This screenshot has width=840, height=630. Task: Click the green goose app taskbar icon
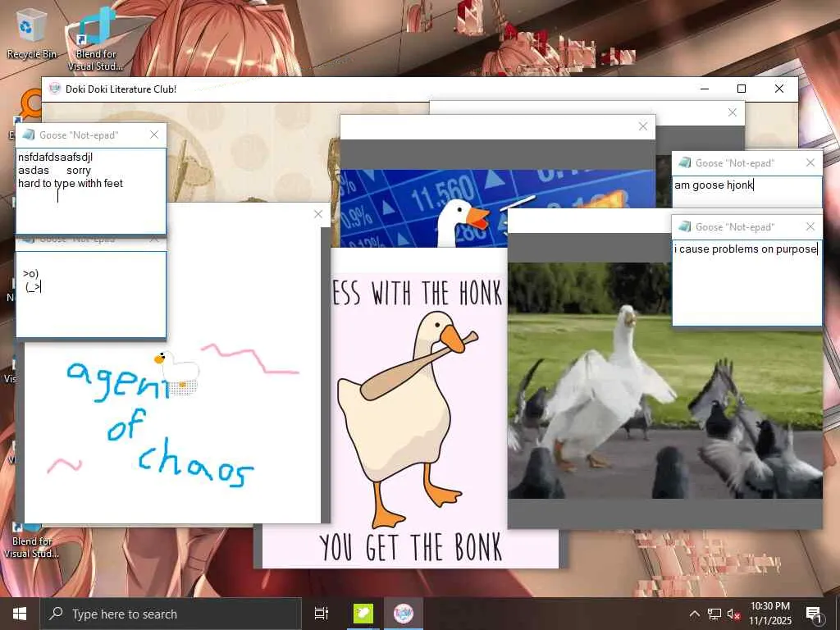363,614
